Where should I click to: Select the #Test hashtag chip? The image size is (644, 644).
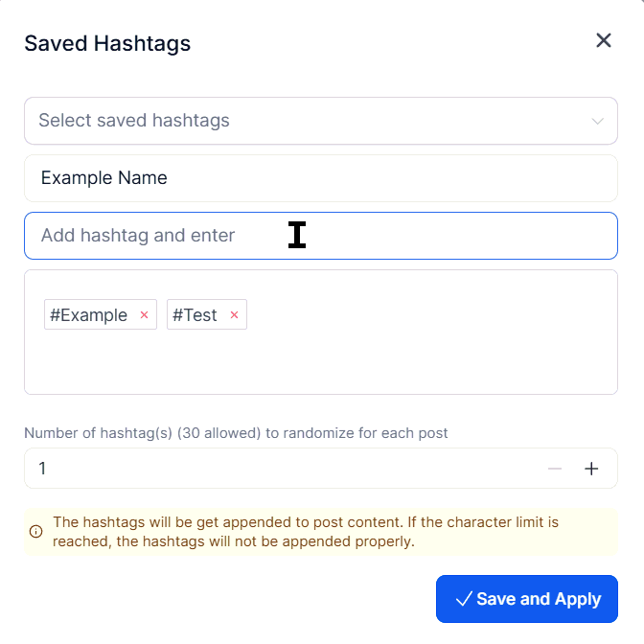[195, 315]
